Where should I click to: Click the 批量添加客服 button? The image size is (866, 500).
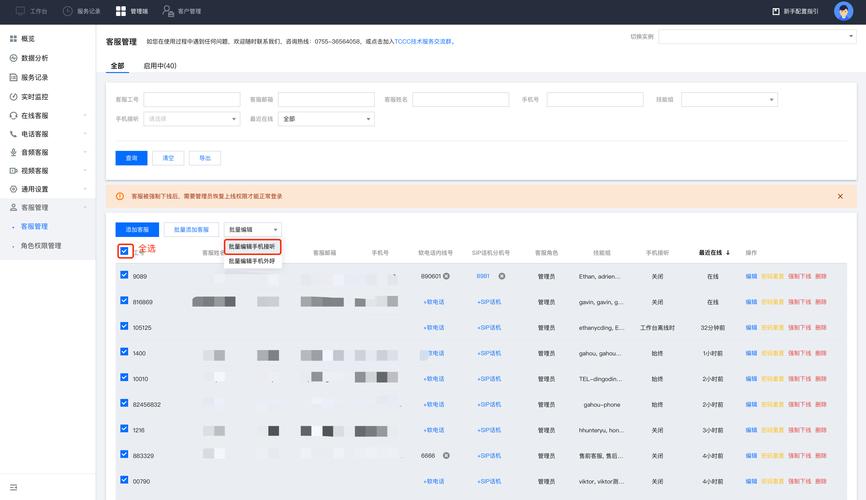point(191,229)
